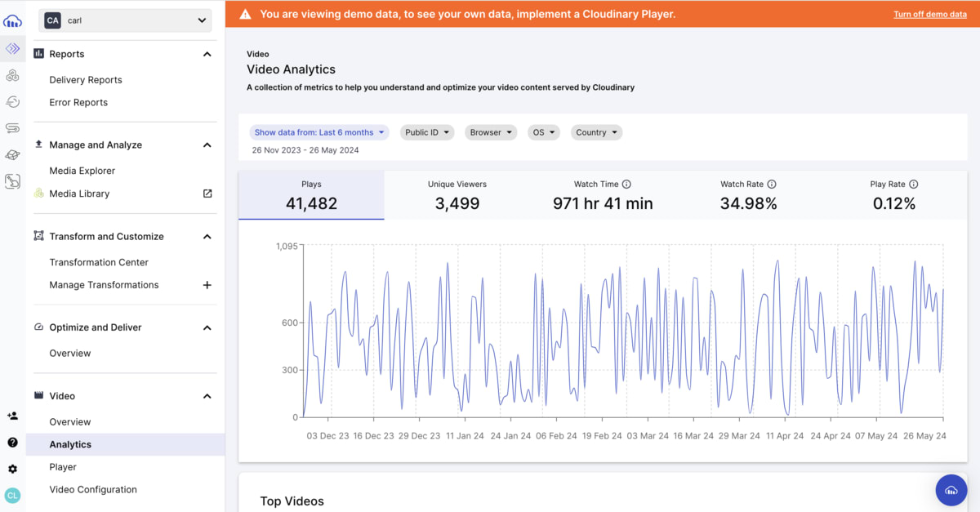
Task: Select the Watch Rate metric tab
Action: tap(748, 195)
